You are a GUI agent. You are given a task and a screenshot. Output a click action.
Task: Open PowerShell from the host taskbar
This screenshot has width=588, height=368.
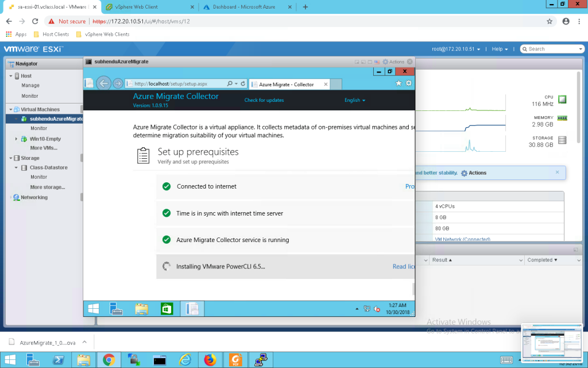[x=58, y=360]
